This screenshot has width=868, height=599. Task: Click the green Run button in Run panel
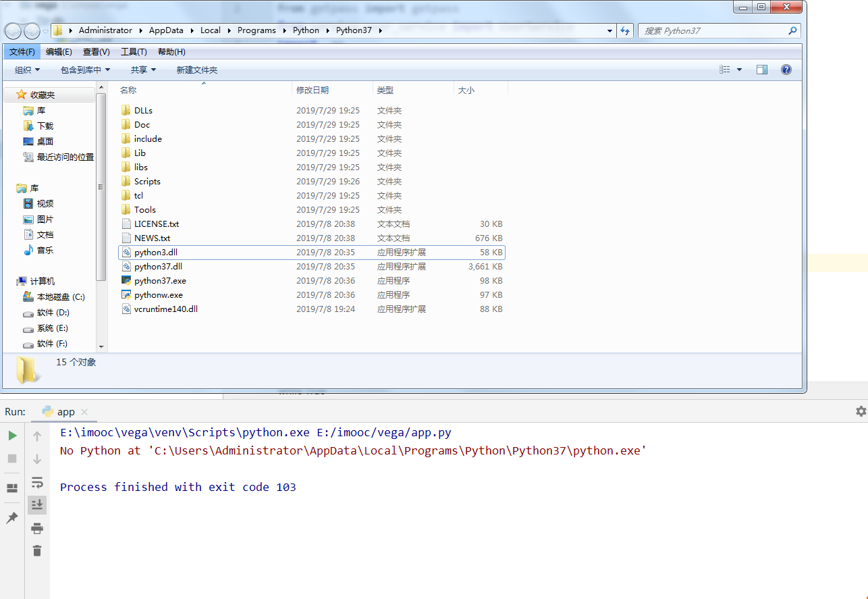12,436
